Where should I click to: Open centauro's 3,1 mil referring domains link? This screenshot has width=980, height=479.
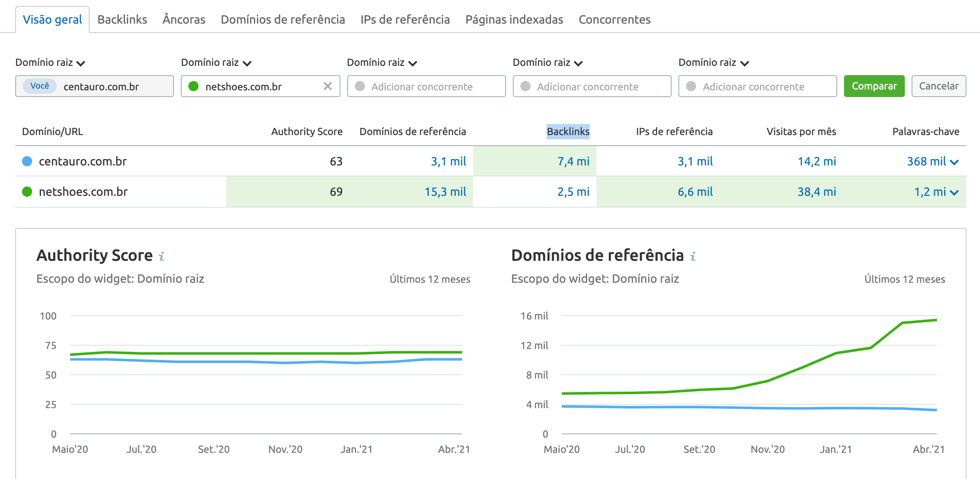click(448, 161)
